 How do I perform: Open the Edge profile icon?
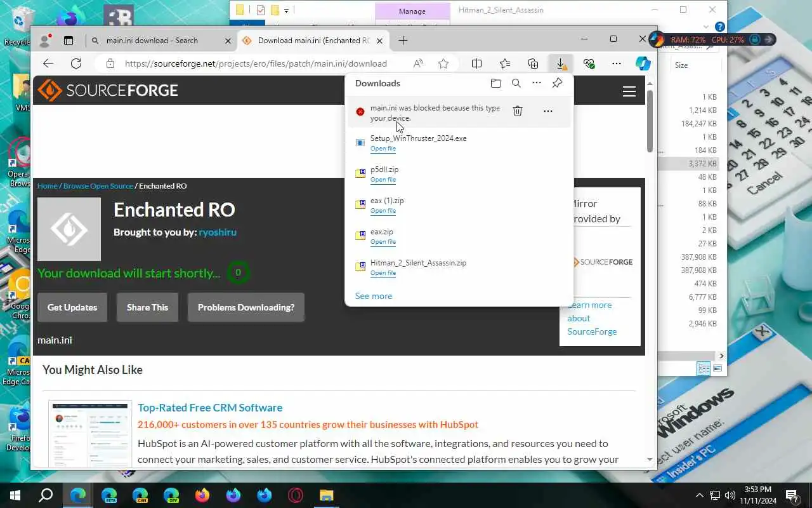pos(44,41)
